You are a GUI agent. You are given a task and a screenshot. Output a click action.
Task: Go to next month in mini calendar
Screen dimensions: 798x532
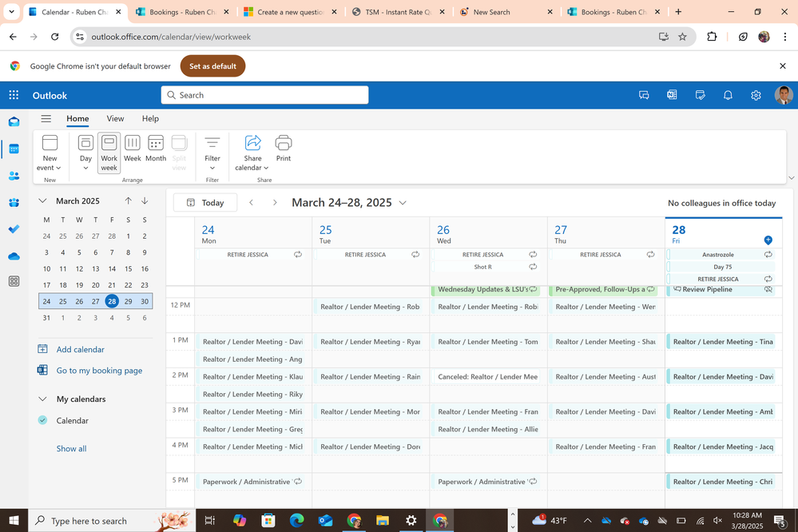tap(145, 200)
